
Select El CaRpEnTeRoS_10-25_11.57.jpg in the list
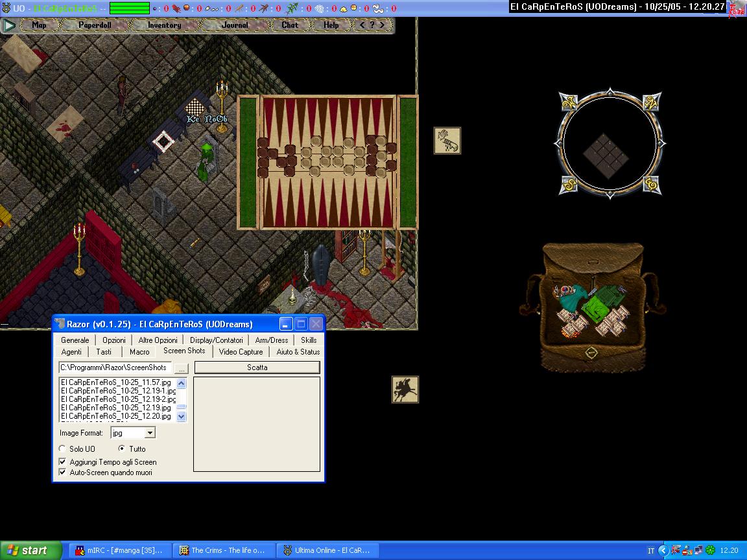(117, 382)
